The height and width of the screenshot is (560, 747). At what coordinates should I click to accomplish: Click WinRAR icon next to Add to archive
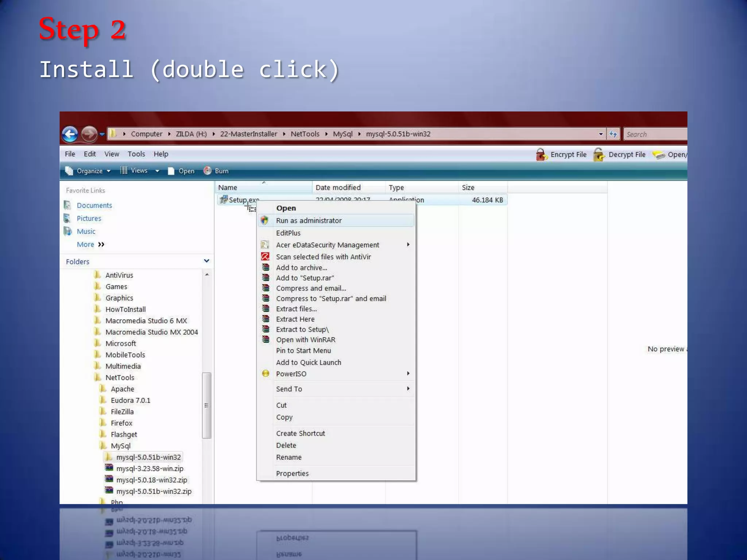point(266,267)
